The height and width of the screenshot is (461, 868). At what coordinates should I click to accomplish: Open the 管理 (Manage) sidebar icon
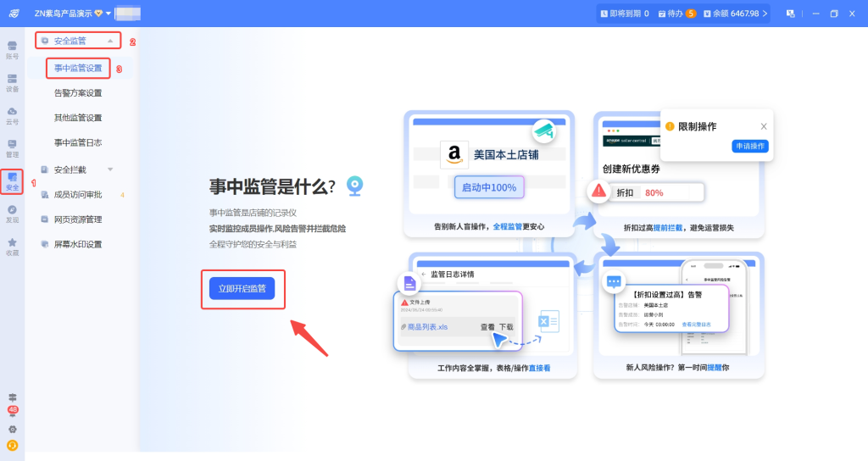coord(12,148)
